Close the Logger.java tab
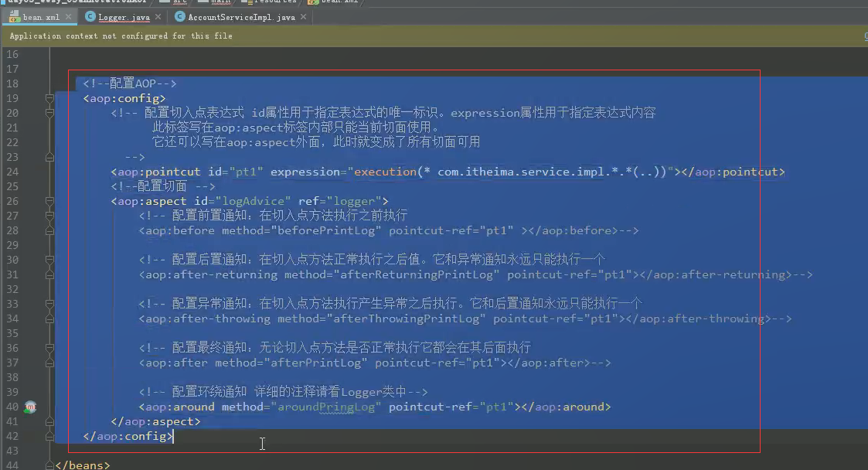The height and width of the screenshot is (470, 868). [158, 16]
